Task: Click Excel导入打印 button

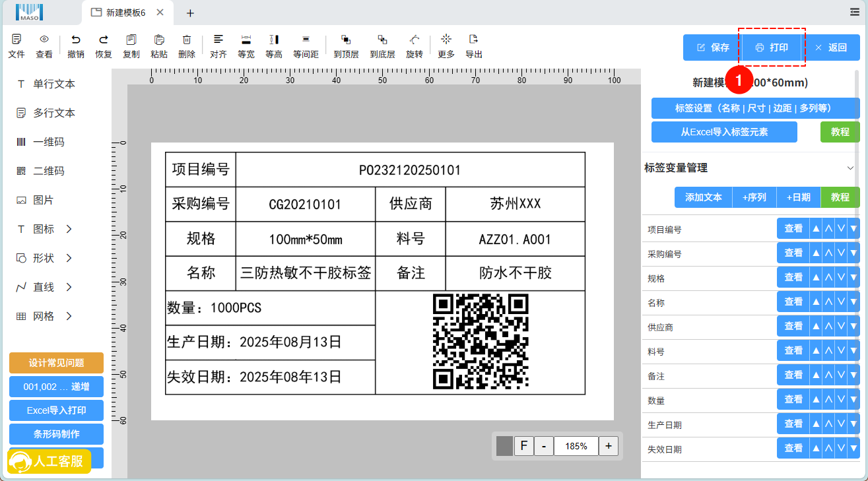Action: [56, 410]
